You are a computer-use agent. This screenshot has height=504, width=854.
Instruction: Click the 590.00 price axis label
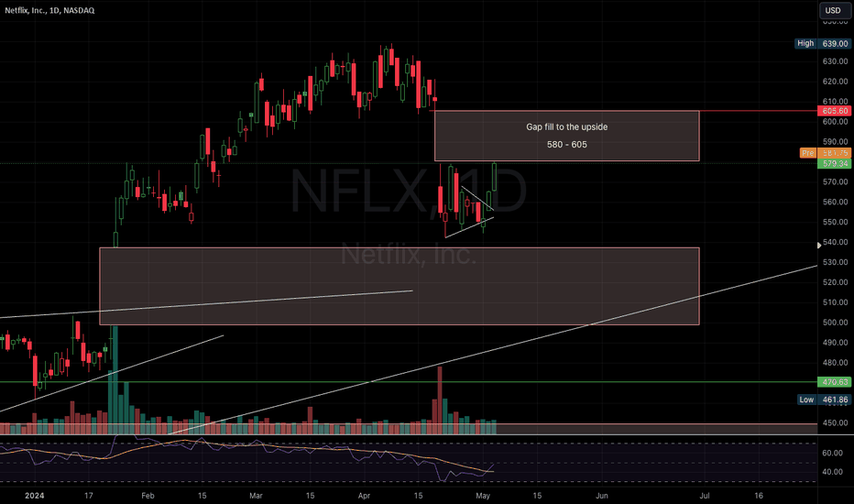tap(836, 142)
